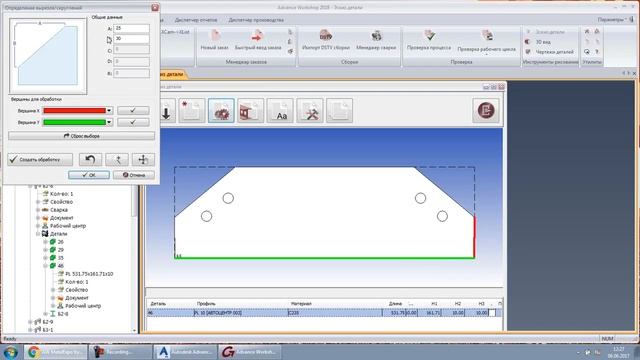The width and height of the screenshot is (640, 360).
Task: Click the Aa text marking icon
Action: [x=280, y=111]
